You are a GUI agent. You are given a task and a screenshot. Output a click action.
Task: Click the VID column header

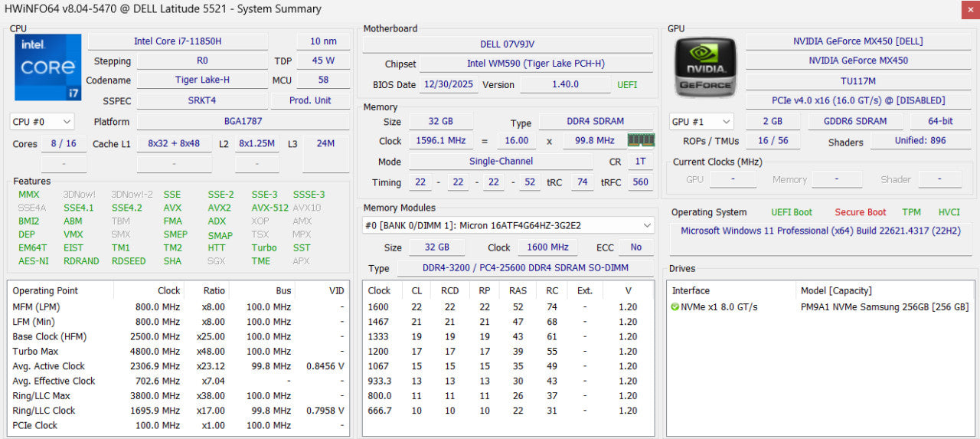coord(322,291)
